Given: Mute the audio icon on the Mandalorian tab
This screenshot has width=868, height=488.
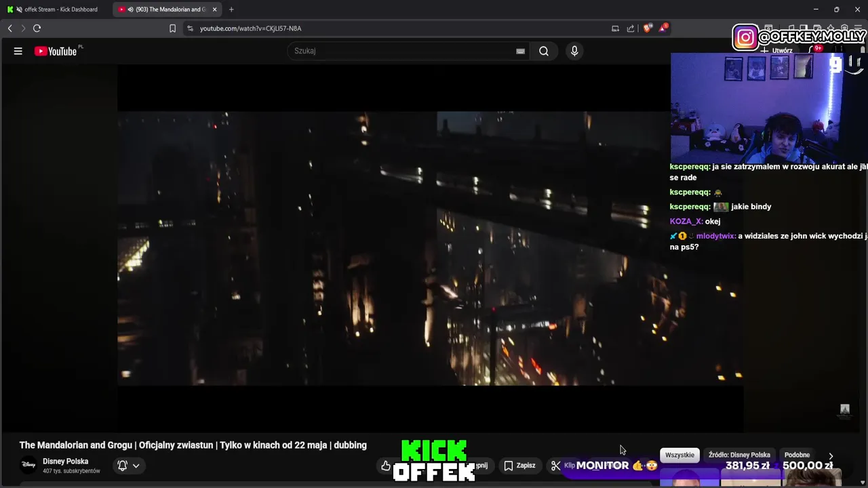Looking at the screenshot, I should [130, 9].
